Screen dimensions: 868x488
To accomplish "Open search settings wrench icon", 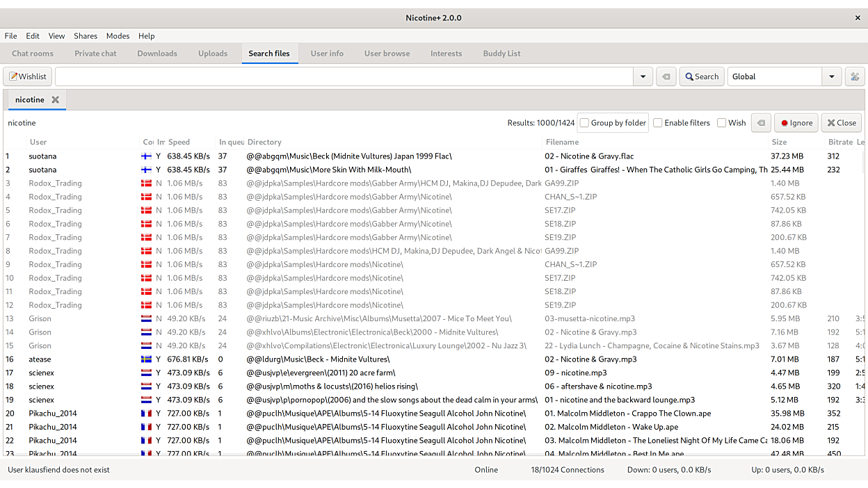I will coord(855,76).
